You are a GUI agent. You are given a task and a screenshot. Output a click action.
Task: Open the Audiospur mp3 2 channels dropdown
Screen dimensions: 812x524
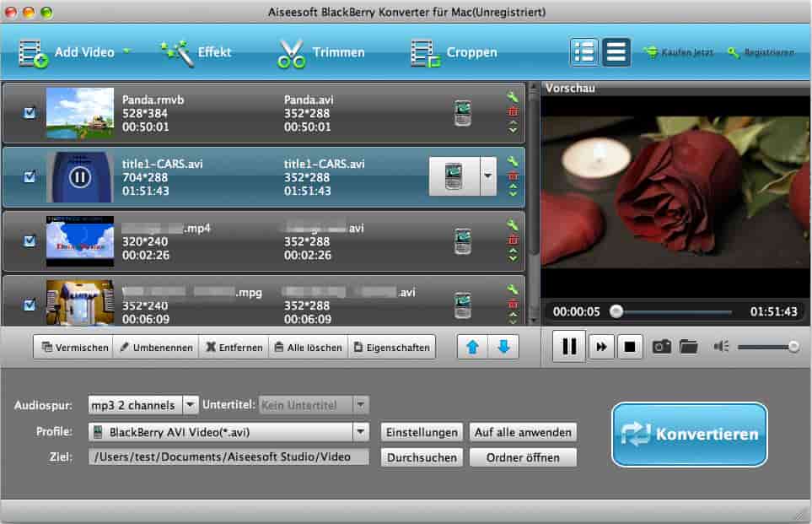click(143, 405)
